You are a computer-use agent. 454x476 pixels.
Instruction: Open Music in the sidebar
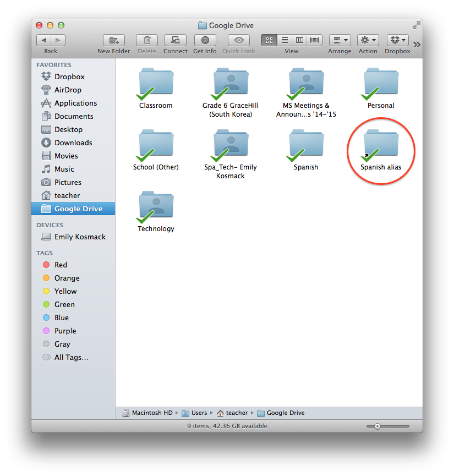[73, 169]
